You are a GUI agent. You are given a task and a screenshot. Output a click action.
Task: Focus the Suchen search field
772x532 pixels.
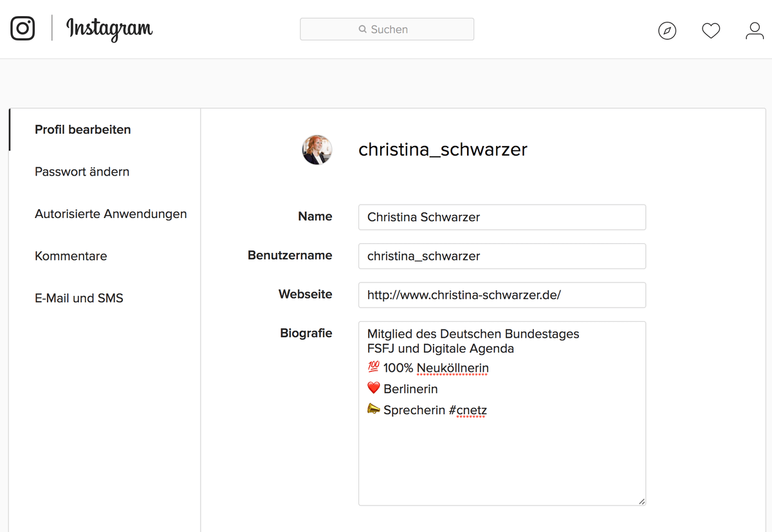(387, 29)
